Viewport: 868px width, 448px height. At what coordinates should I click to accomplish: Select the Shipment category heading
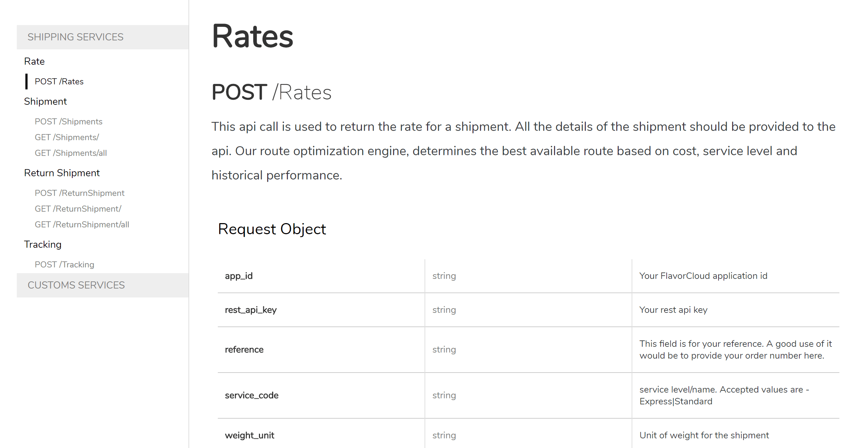point(45,102)
